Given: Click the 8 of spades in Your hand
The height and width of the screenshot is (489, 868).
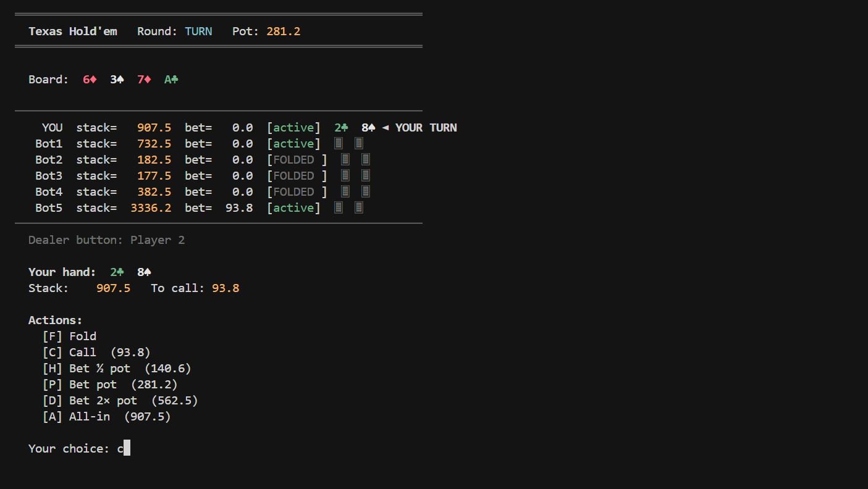Looking at the screenshot, I should coord(144,272).
